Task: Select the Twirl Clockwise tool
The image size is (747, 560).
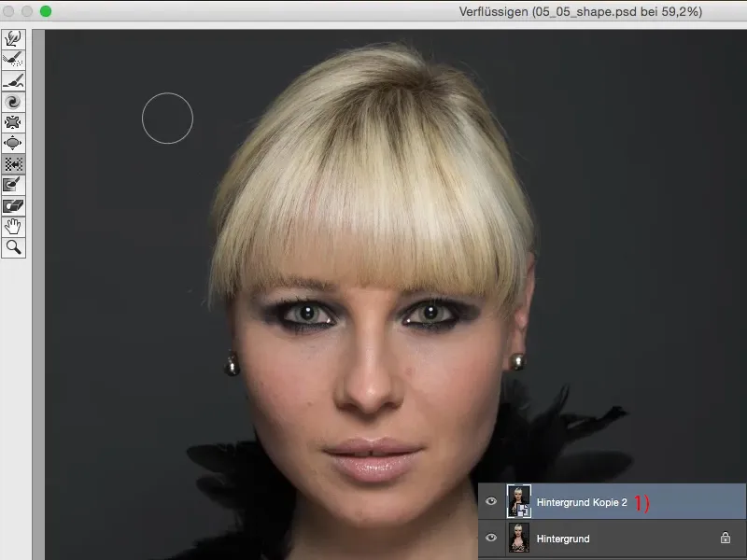Action: tap(12, 99)
